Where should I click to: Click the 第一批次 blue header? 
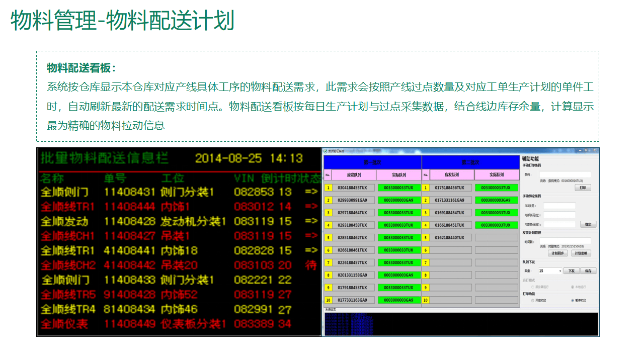click(372, 162)
